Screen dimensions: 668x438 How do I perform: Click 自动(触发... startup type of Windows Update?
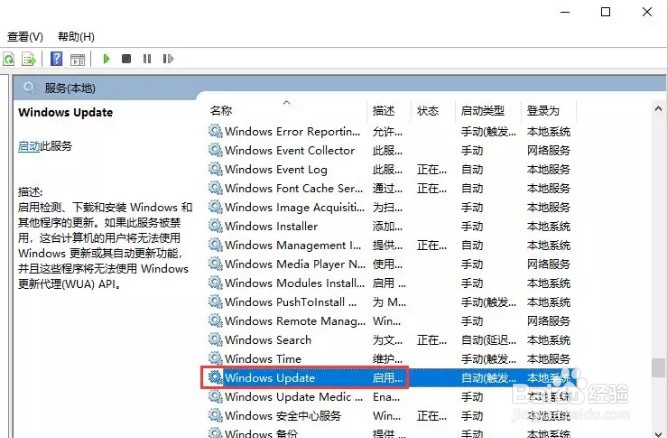click(489, 377)
